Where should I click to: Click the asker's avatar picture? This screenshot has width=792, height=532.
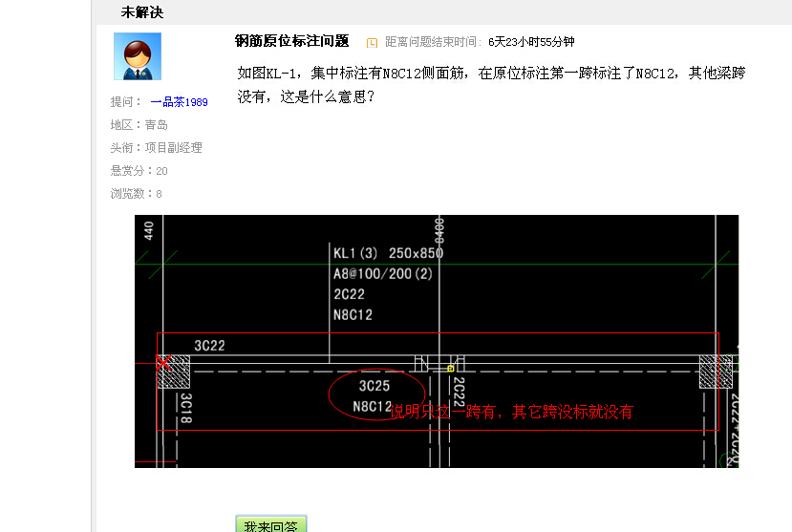138,56
